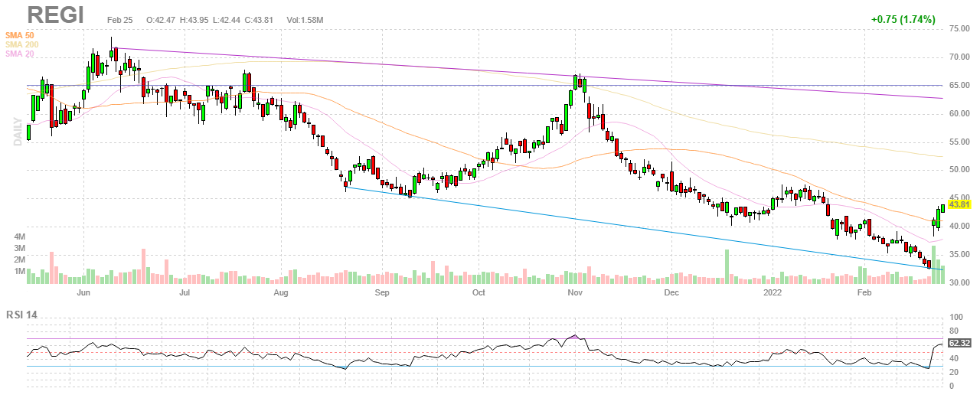Click the REGI ticker symbol title

click(x=54, y=15)
